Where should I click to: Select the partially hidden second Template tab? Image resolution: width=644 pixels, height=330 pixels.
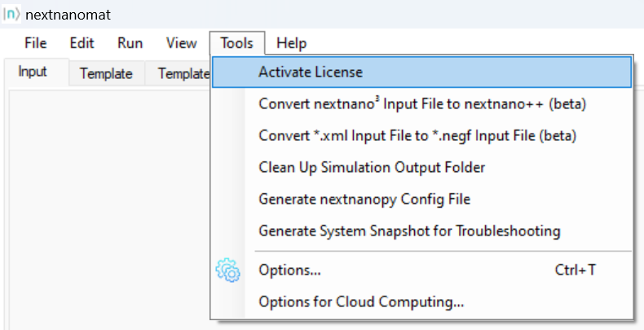183,73
